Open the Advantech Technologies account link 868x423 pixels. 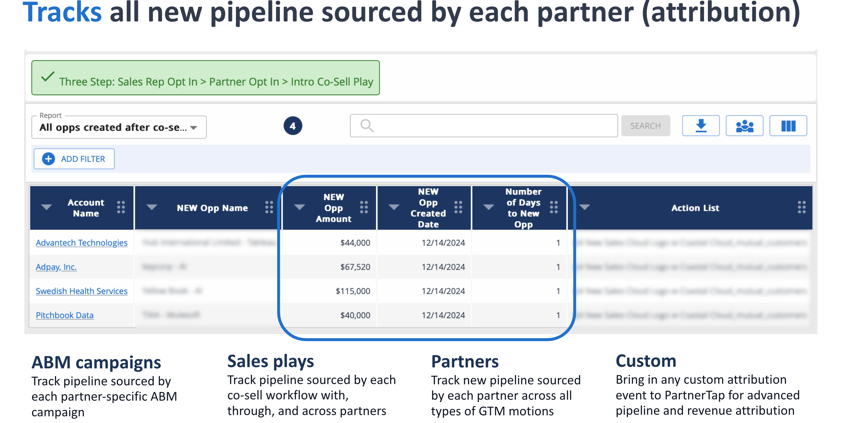81,242
